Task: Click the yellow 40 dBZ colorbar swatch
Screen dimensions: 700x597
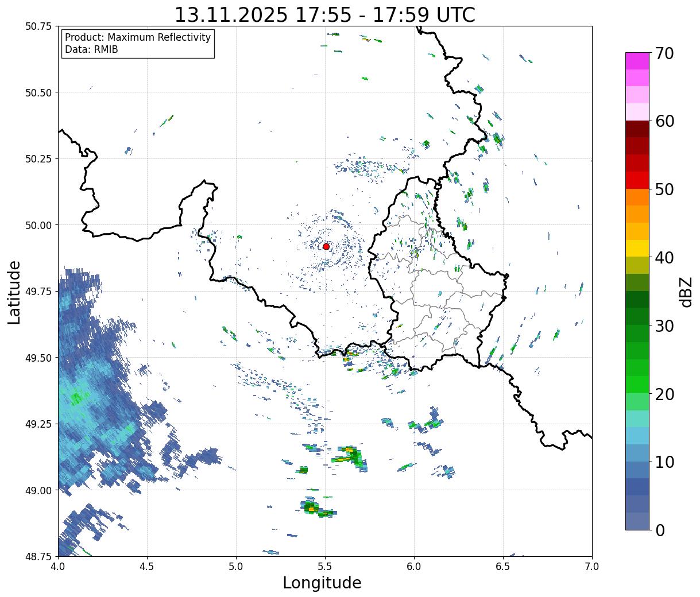Action: pyautogui.click(x=637, y=249)
